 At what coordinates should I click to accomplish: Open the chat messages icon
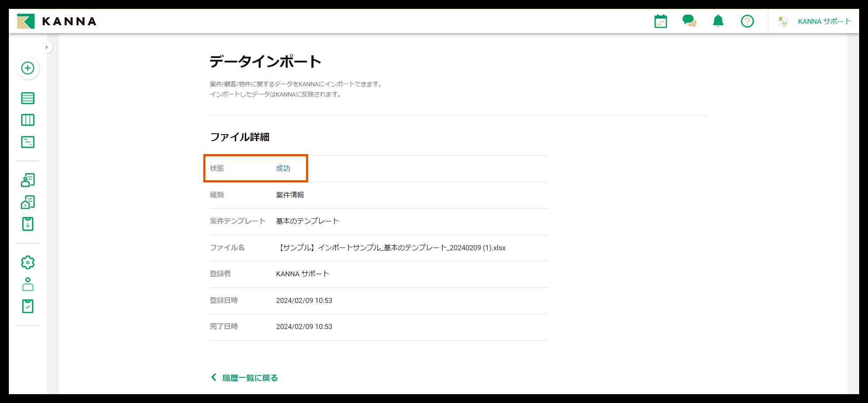[690, 21]
